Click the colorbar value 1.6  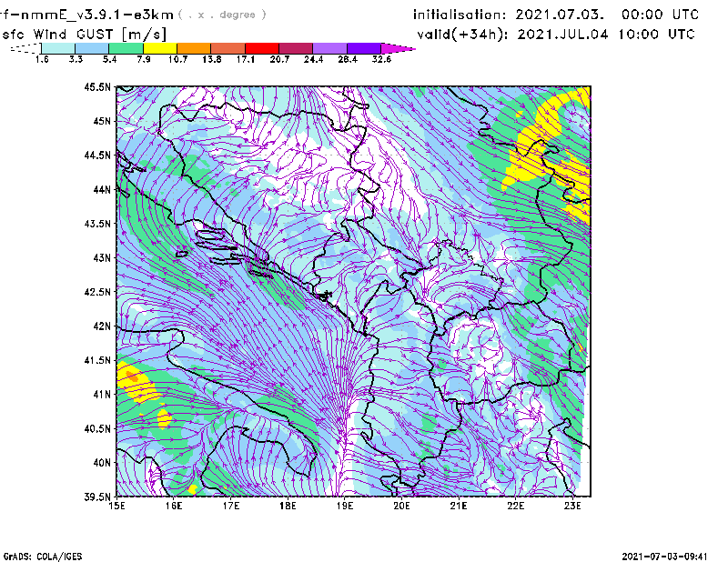click(42, 59)
